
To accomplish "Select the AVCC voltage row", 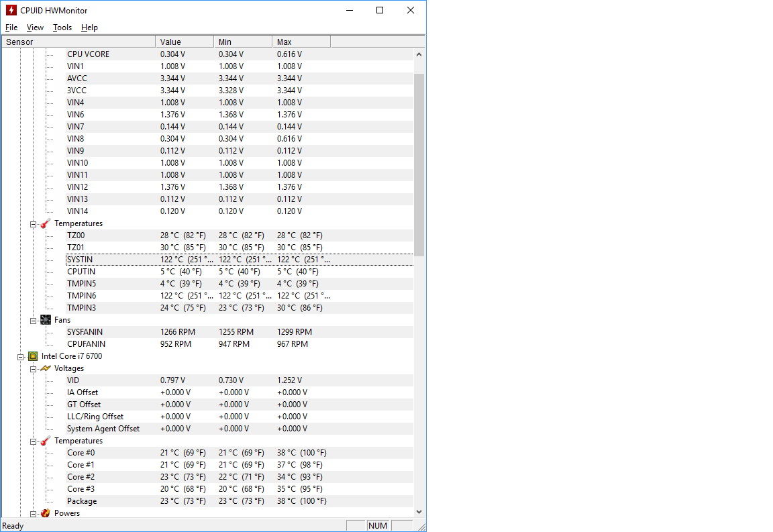I will [240, 78].
